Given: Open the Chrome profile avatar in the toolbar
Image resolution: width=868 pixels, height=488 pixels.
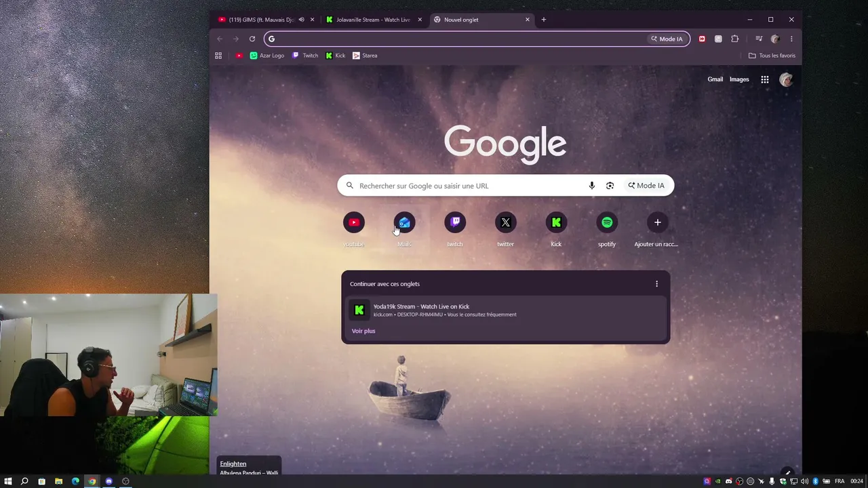Looking at the screenshot, I should pos(775,39).
